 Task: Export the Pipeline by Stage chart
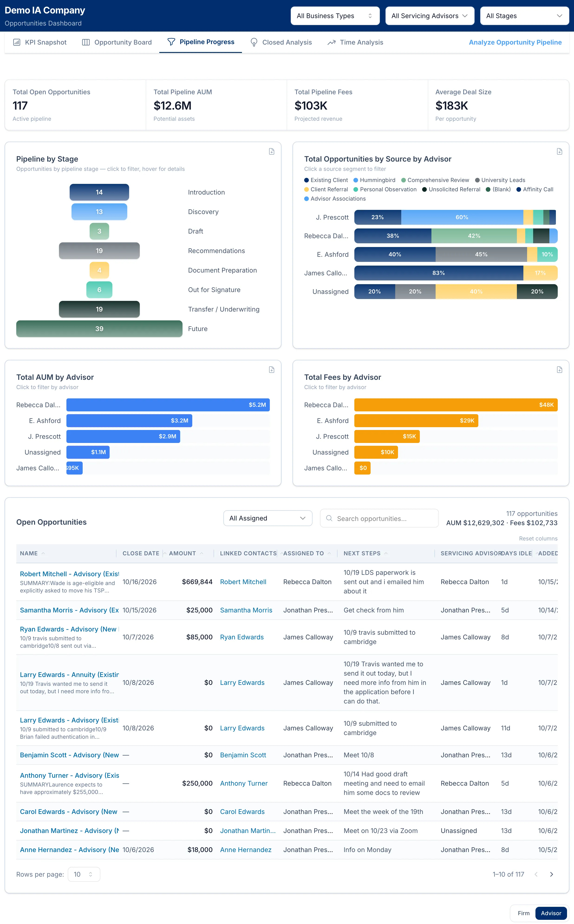pyautogui.click(x=271, y=151)
